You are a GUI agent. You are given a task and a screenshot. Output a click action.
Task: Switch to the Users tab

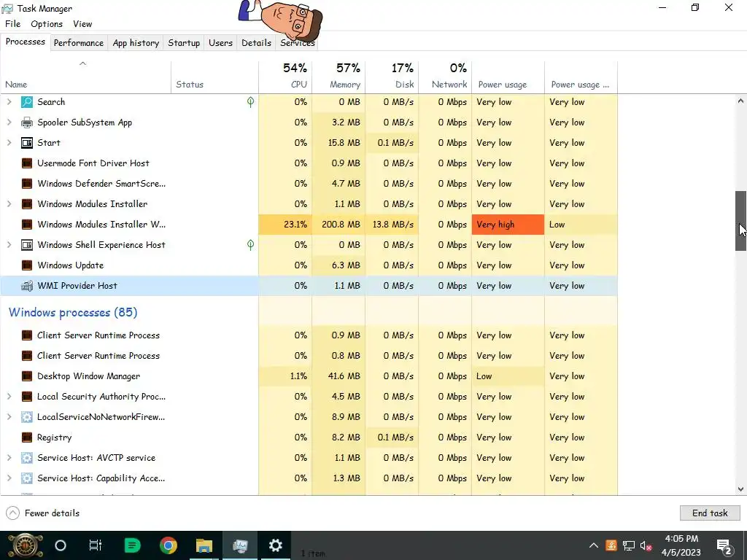click(x=220, y=43)
